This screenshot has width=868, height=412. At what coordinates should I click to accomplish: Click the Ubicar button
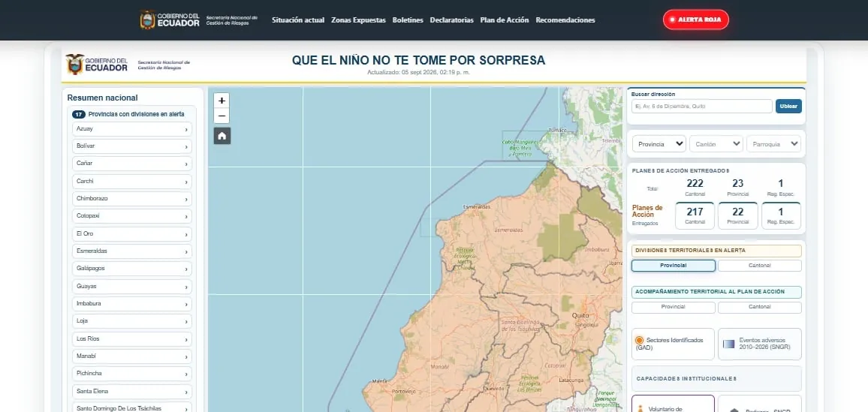coord(788,106)
